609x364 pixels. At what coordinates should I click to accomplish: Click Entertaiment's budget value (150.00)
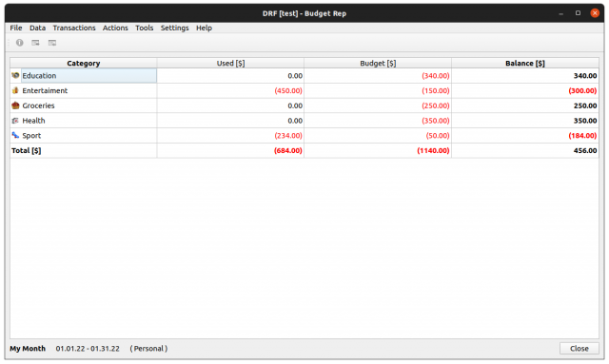click(x=436, y=91)
